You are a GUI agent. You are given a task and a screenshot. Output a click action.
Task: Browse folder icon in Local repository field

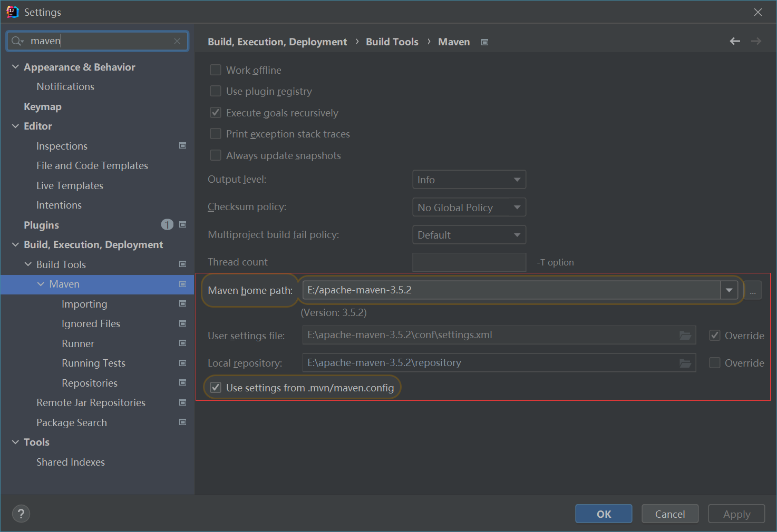pos(685,363)
